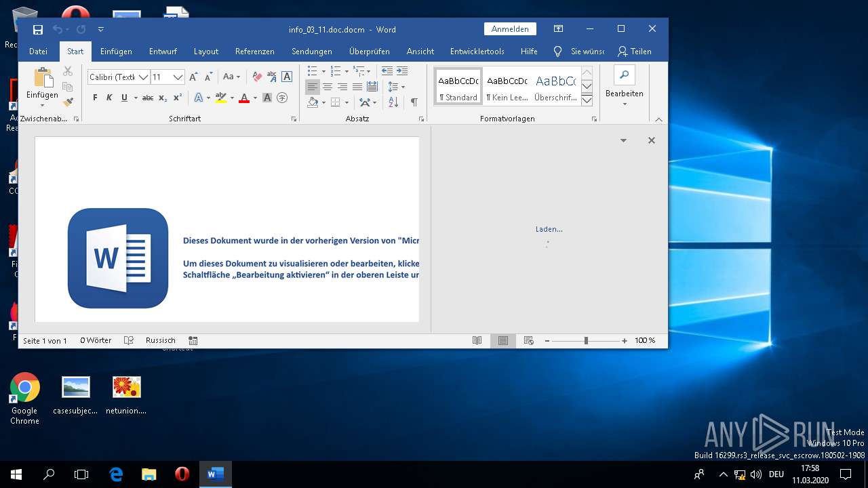Click the superscript x² icon
The height and width of the screenshot is (488, 868).
[178, 98]
